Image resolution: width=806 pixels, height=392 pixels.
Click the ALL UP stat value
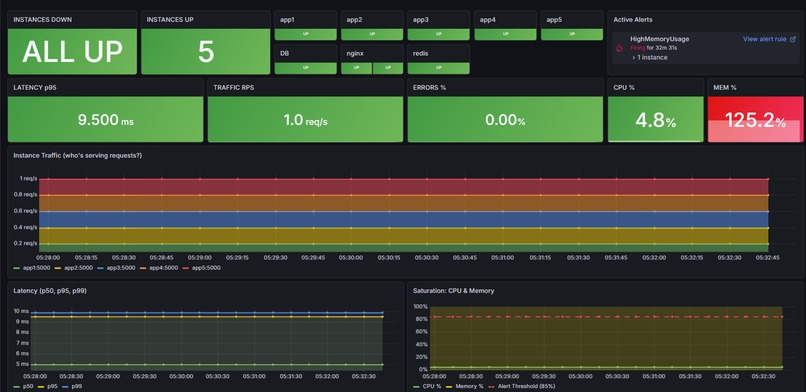click(x=72, y=51)
